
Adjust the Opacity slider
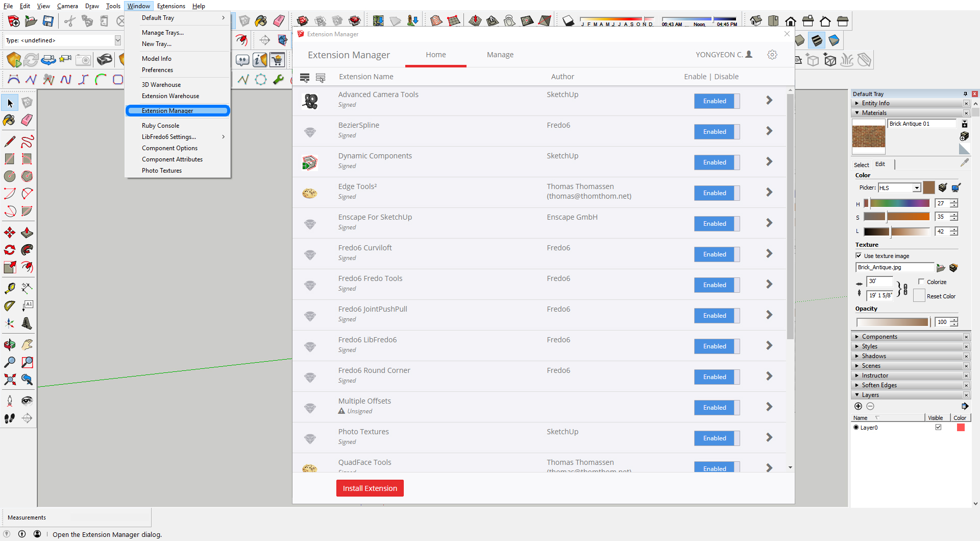[892, 322]
